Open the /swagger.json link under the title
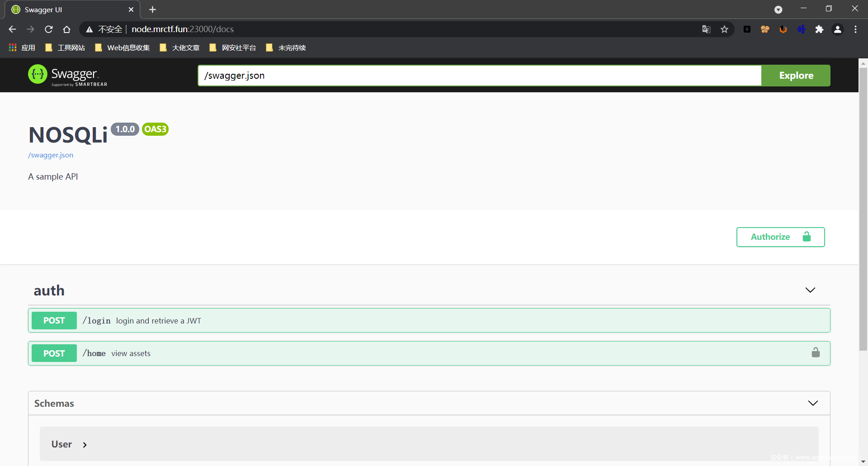This screenshot has width=868, height=466. [51, 155]
